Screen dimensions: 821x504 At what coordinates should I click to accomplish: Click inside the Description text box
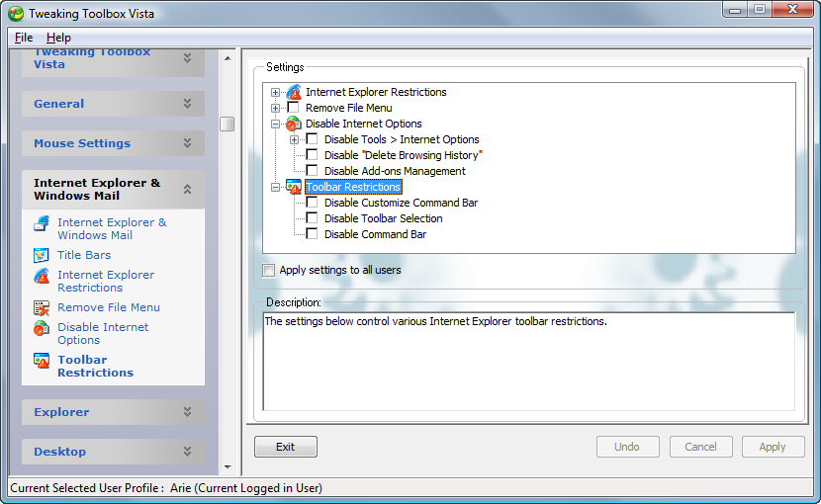[x=529, y=362]
